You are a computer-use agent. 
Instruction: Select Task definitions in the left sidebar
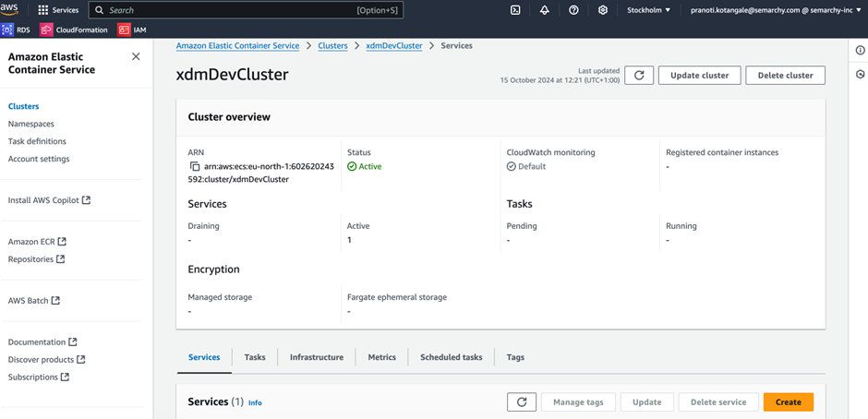pos(37,141)
